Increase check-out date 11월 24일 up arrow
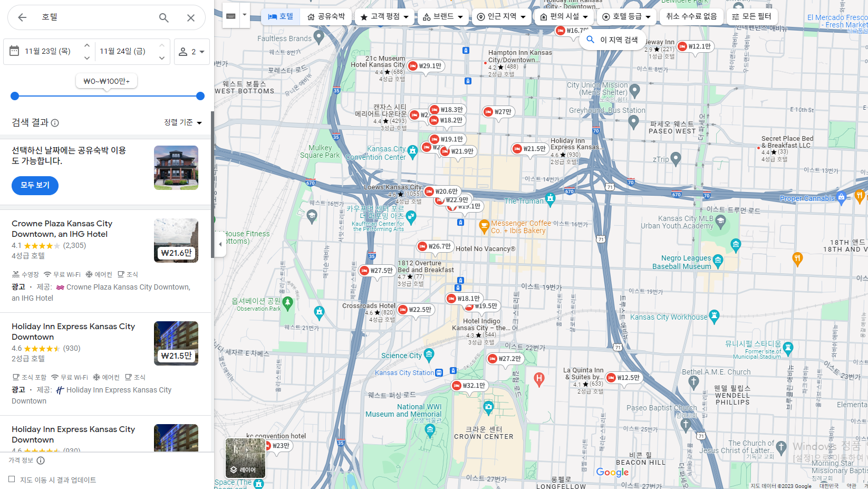868x489 pixels. coord(162,45)
